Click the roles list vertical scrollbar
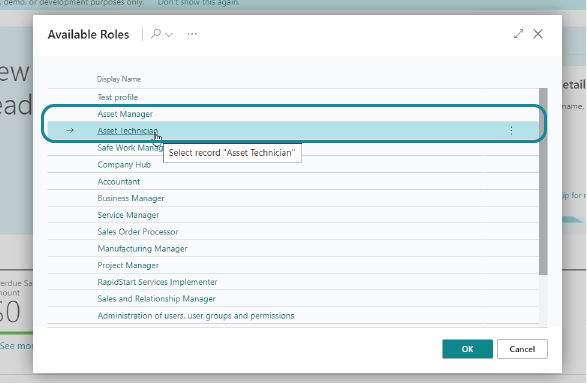587x384 pixels. (x=543, y=182)
